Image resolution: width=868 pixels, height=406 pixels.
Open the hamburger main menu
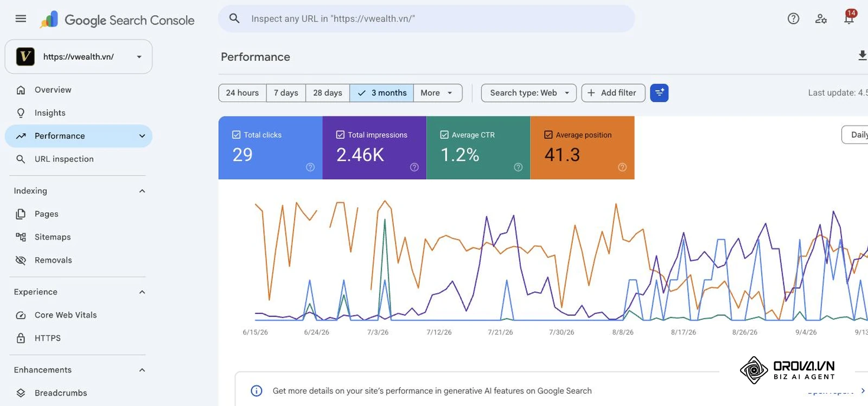point(21,18)
